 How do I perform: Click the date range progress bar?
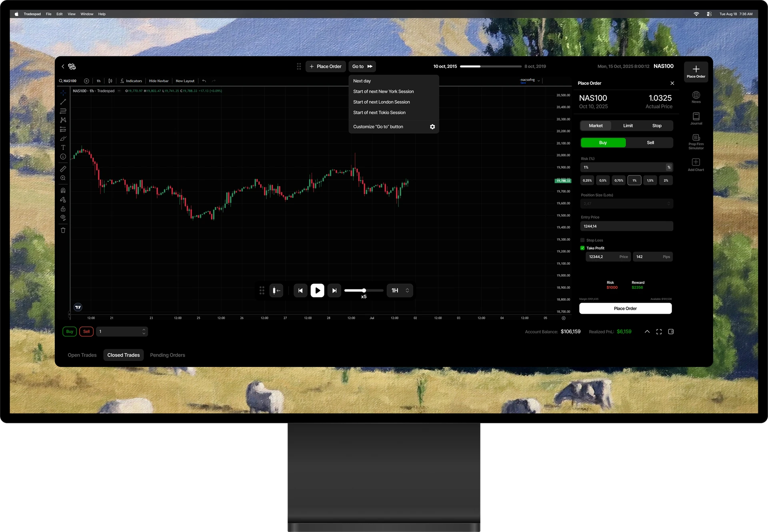pos(491,66)
